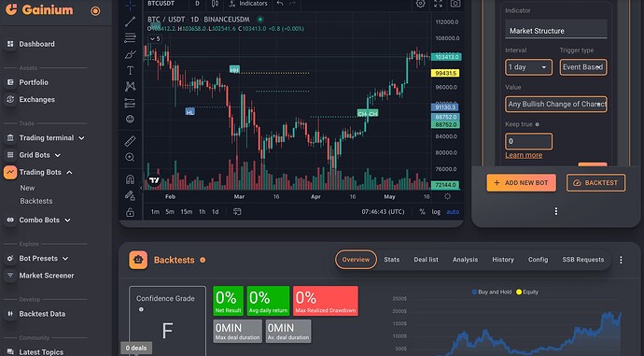The width and height of the screenshot is (644, 356).
Task: Open the ruler measure tool
Action: pos(130,141)
